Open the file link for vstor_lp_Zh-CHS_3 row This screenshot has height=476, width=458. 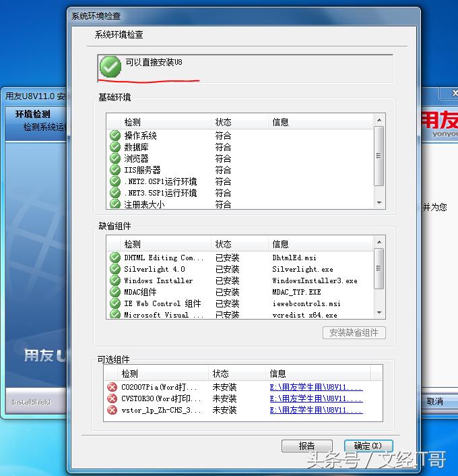316,410
